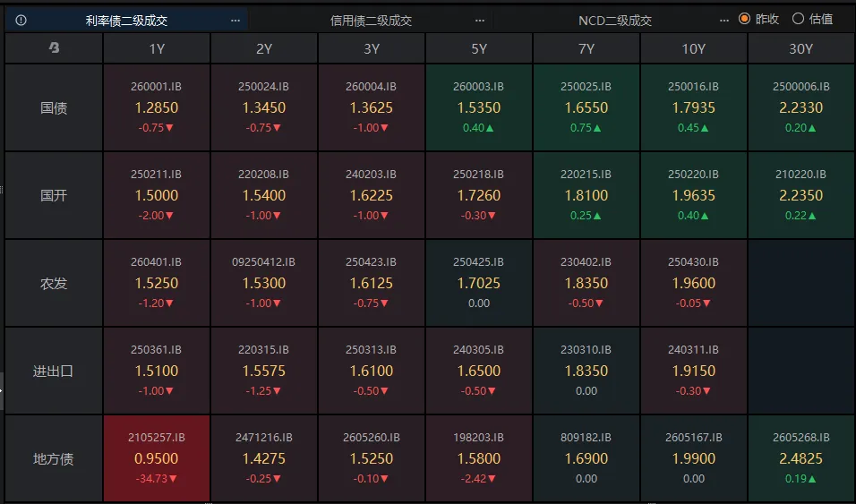Click the B logo icon in header row

[x=54, y=49]
